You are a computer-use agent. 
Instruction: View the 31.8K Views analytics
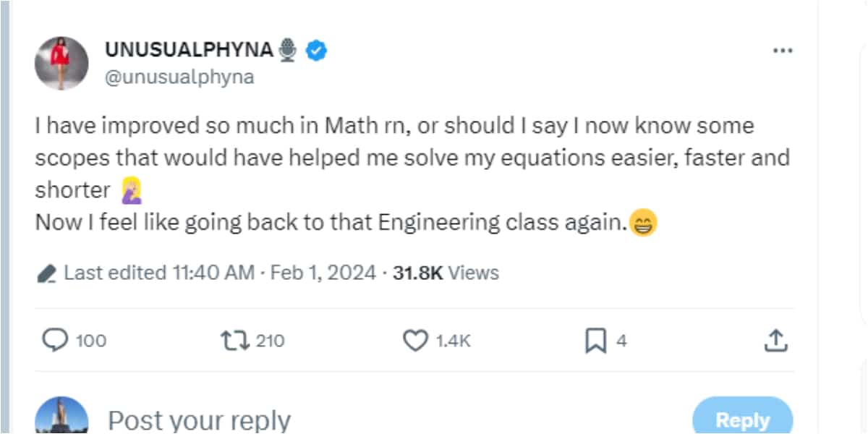pos(446,273)
